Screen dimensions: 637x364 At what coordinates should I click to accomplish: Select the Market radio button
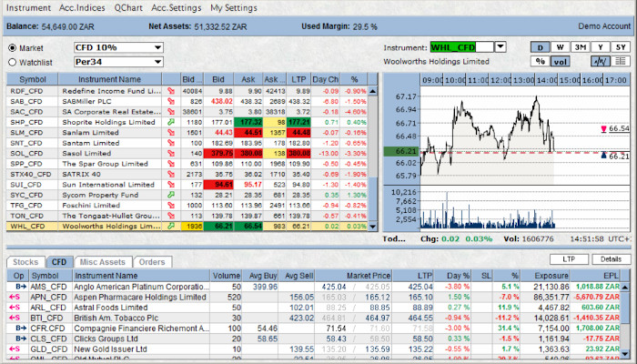(13, 47)
